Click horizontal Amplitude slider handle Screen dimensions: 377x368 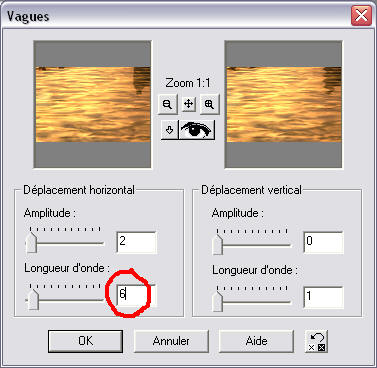[31, 243]
